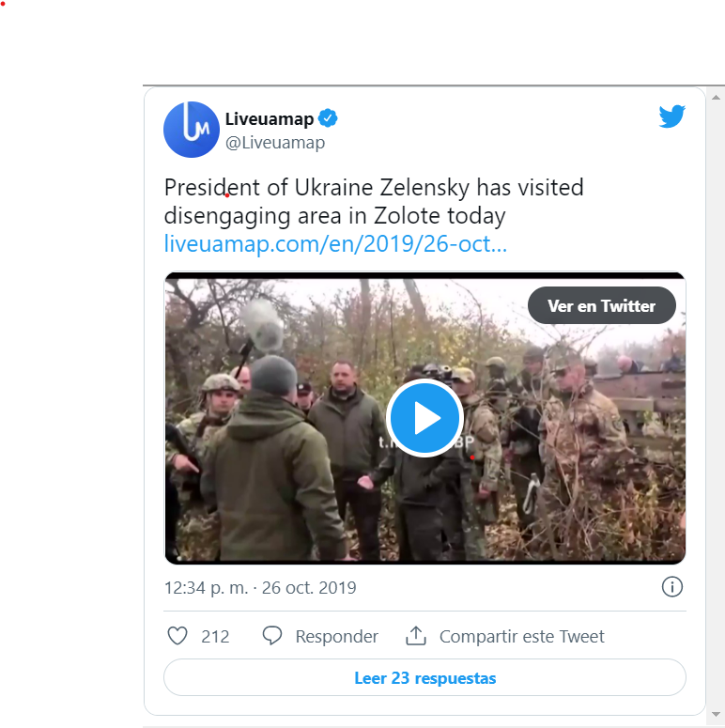This screenshot has height=728, width=725.
Task: Like the tweet with the heart icon
Action: [177, 636]
